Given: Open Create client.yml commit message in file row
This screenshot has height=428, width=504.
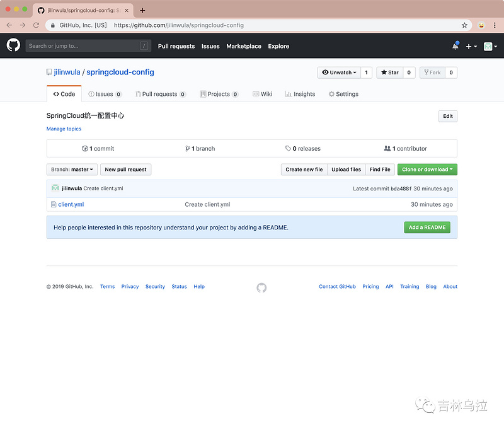Looking at the screenshot, I should (207, 204).
